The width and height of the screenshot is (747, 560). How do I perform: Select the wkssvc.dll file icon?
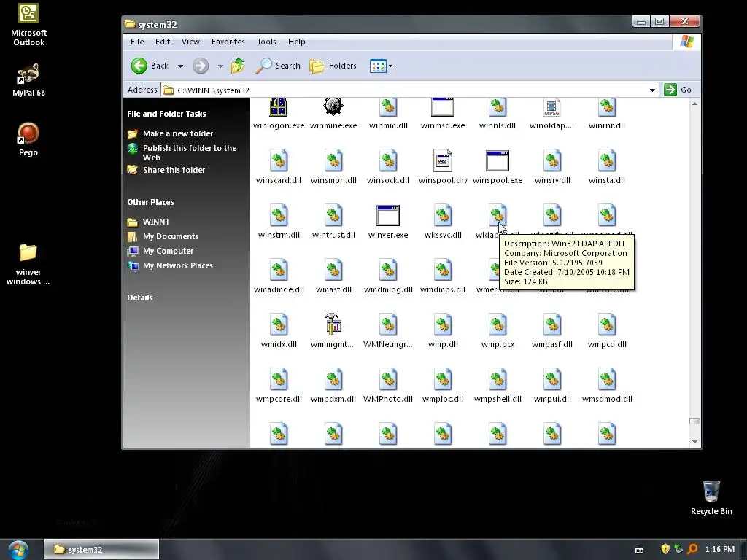[443, 215]
